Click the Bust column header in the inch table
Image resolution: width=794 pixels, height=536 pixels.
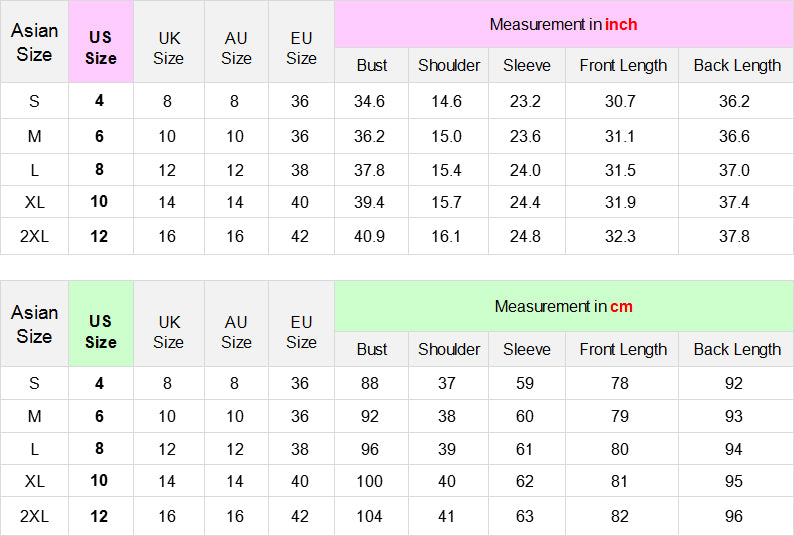(x=372, y=65)
